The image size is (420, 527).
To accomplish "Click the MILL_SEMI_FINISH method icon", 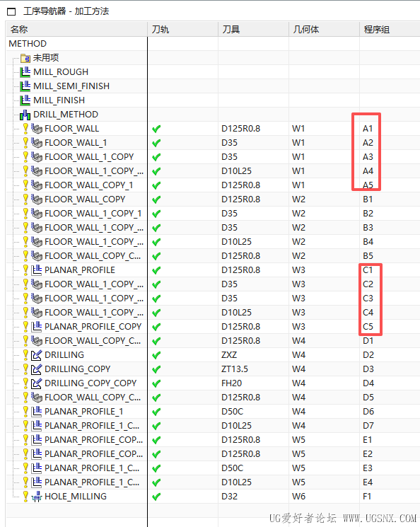I will [x=25, y=86].
